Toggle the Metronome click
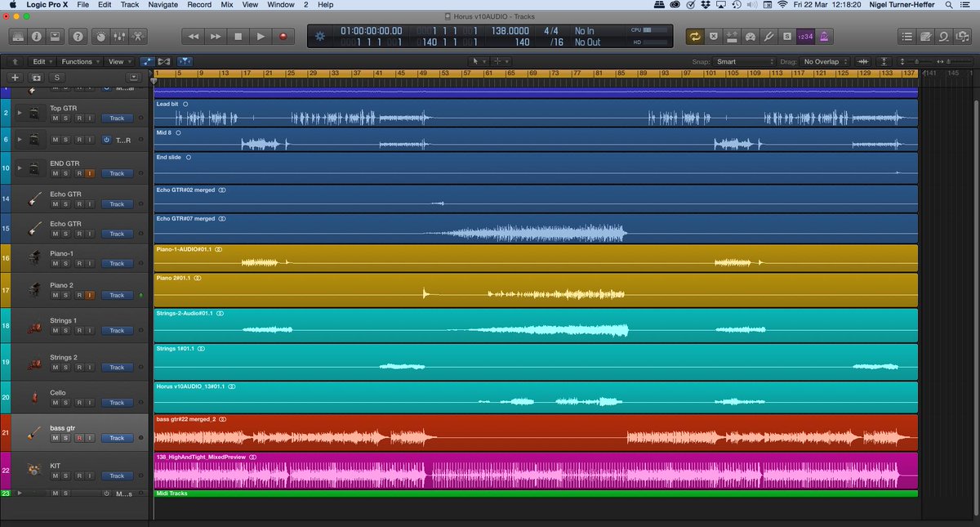This screenshot has height=527, width=980. tap(822, 37)
